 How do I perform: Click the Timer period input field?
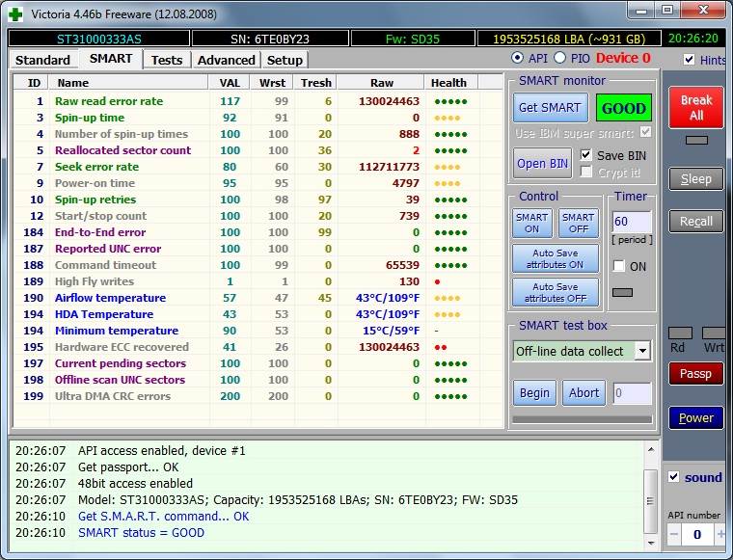coord(631,223)
